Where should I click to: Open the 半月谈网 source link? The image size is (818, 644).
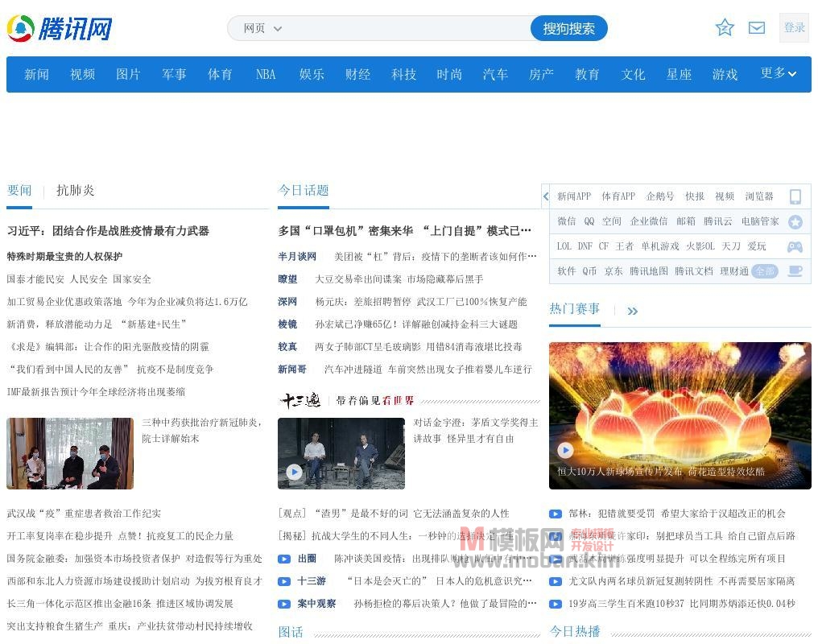[297, 257]
